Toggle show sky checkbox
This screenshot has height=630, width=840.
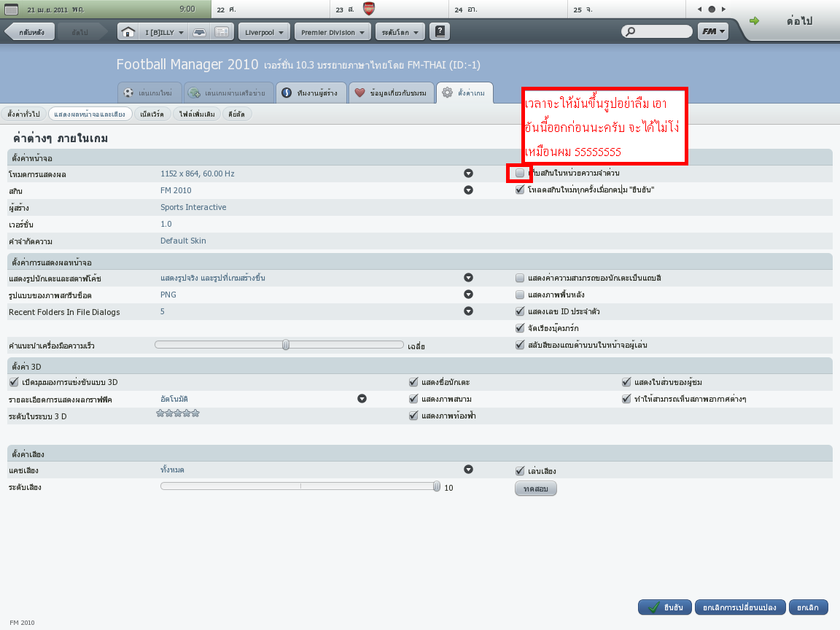(x=413, y=415)
